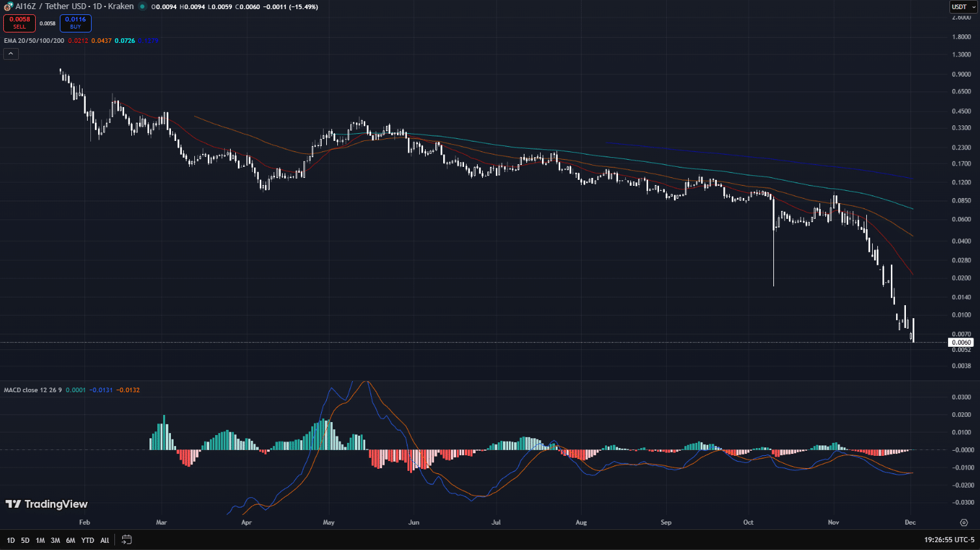Click the green market status dot
Viewport: 980px width, 550px height.
tap(142, 6)
